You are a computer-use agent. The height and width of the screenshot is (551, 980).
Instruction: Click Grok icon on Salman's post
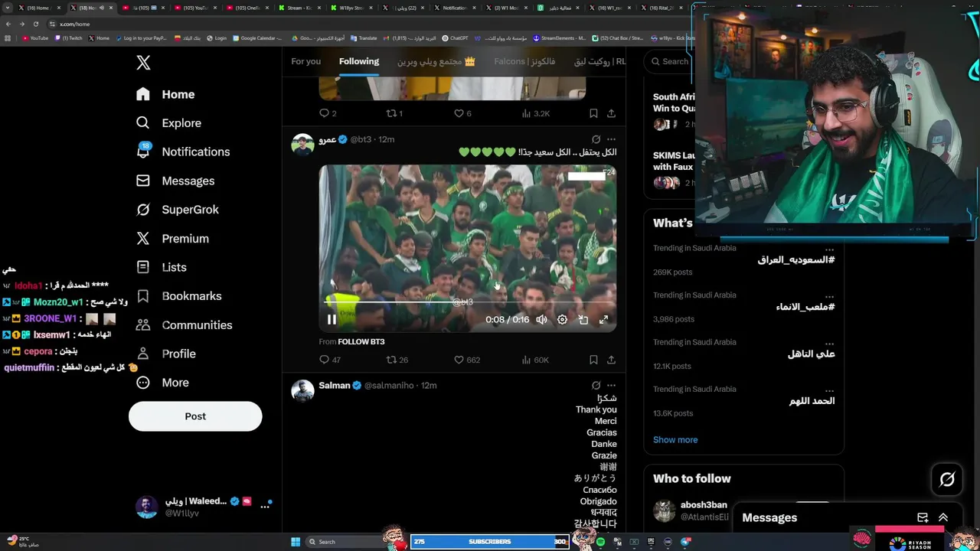click(x=596, y=386)
